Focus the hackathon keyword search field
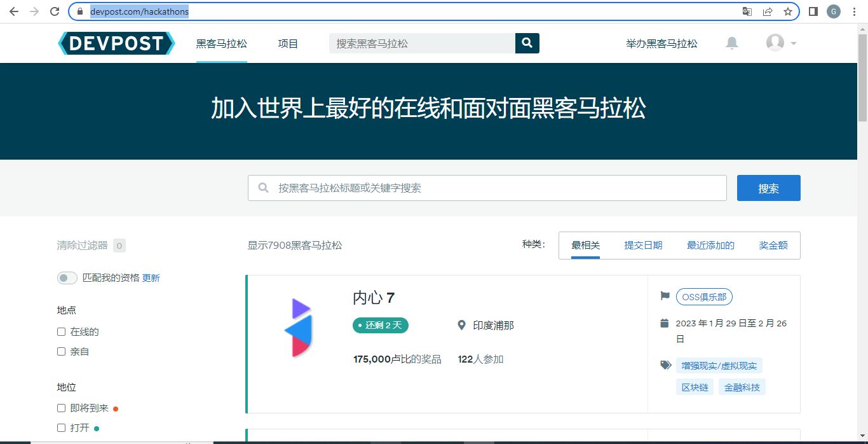 click(487, 188)
